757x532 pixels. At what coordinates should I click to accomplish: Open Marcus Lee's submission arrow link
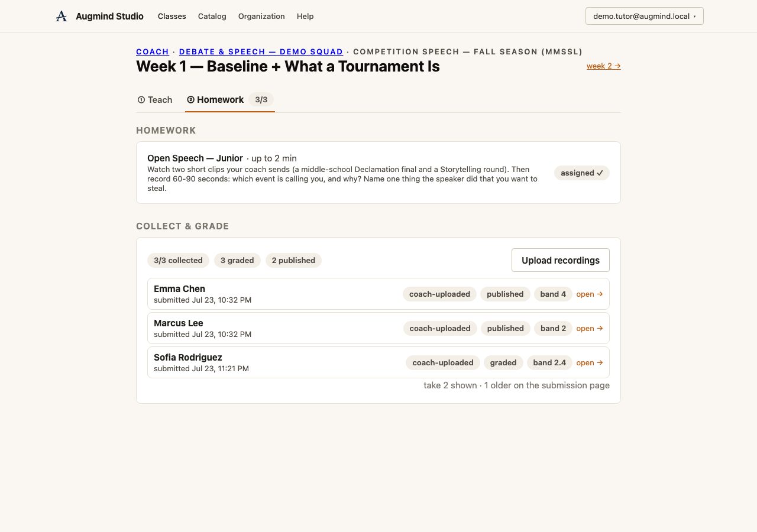[x=590, y=328]
